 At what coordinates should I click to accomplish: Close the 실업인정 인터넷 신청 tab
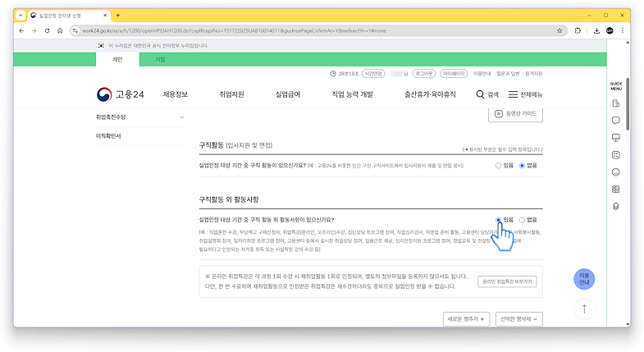[105, 16]
